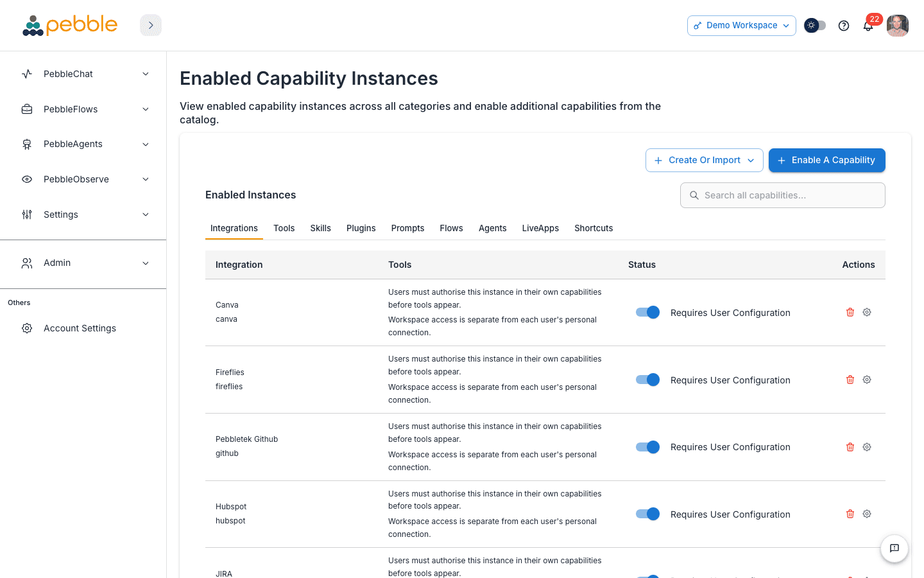Open settings for the Canva integration
The image size is (924, 578).
[x=867, y=312]
